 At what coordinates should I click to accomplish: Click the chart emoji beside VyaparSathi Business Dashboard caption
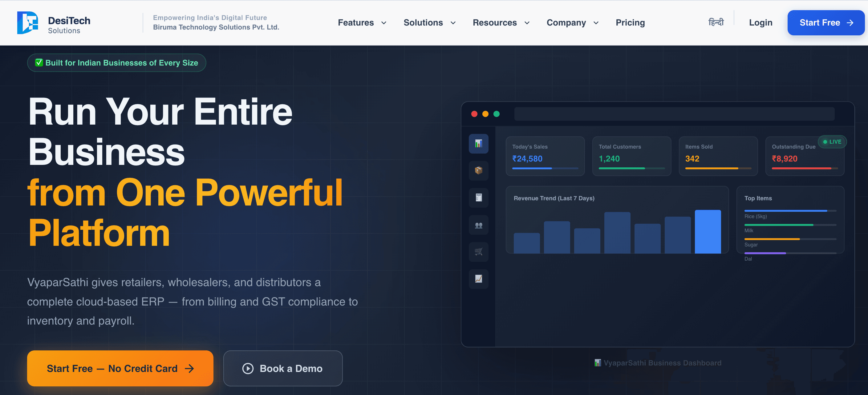(x=598, y=363)
